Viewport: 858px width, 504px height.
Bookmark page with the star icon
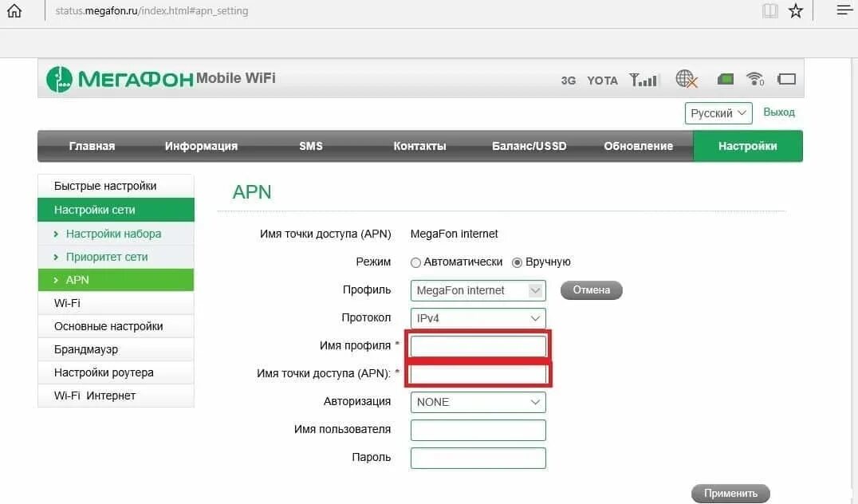[x=796, y=10]
